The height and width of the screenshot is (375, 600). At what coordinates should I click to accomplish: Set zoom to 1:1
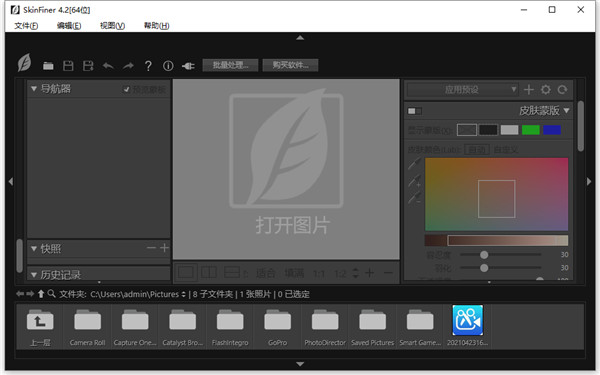tap(319, 274)
